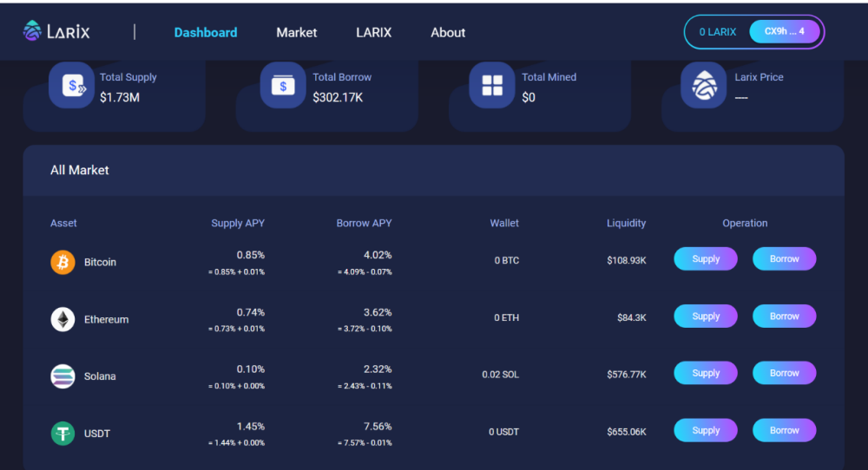Click the Total Supply dollar icon

tap(71, 85)
